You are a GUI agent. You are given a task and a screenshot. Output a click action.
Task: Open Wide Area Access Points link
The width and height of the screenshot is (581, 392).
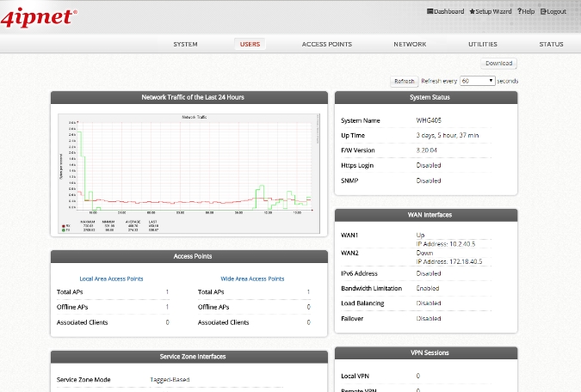click(252, 279)
